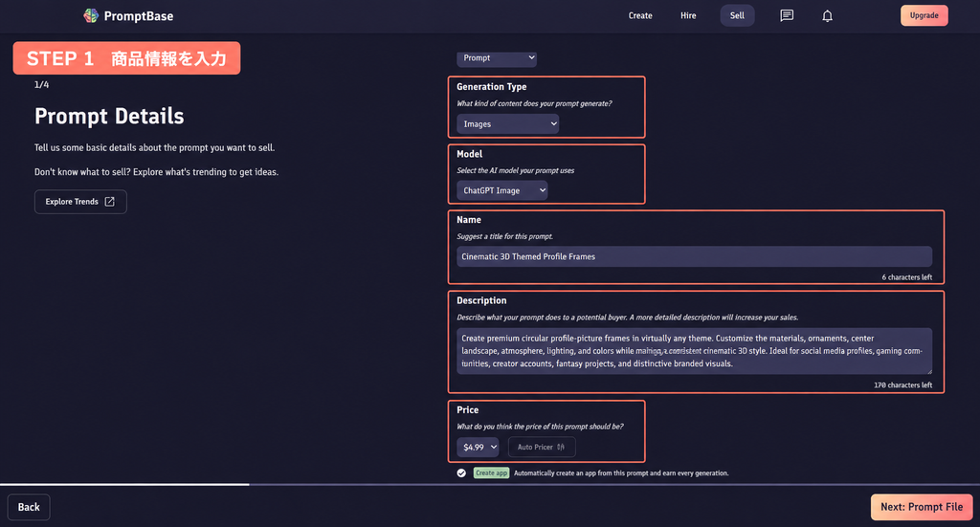Expand the Model ChatGPT Image dropdown

pyautogui.click(x=501, y=190)
